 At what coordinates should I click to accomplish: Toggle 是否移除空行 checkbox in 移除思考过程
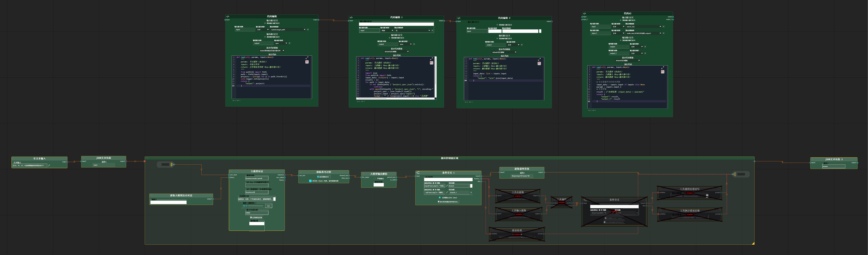click(318, 177)
